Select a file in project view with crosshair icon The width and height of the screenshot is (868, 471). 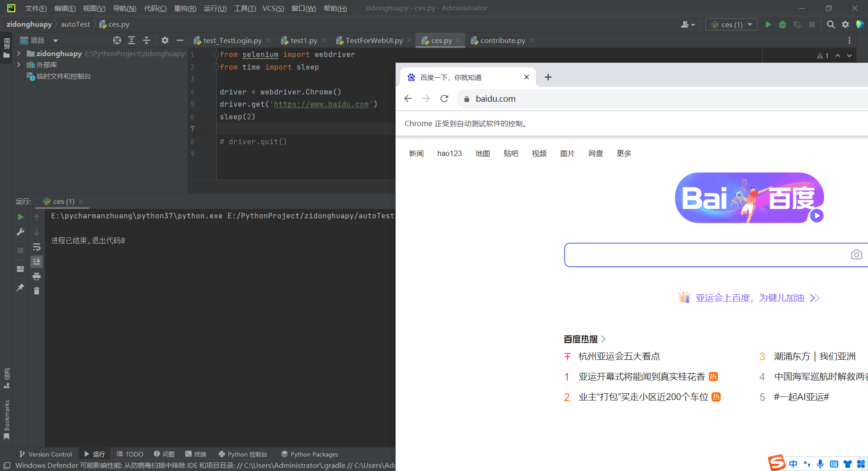click(117, 40)
